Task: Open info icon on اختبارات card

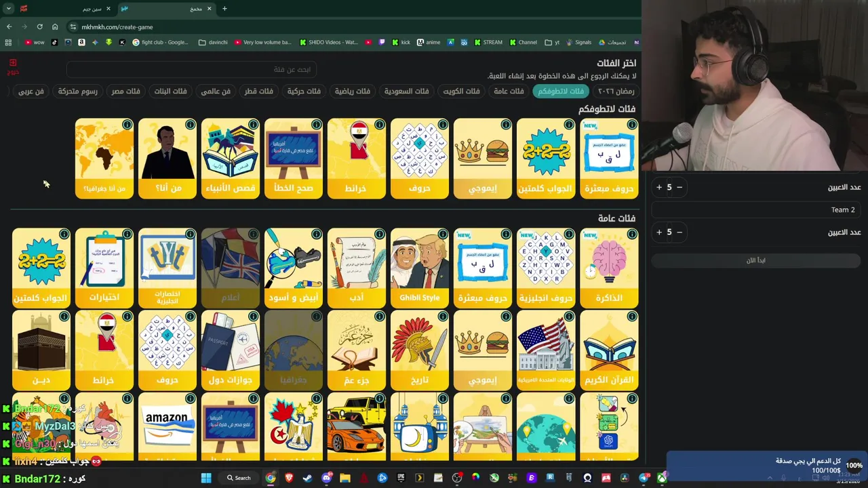Action: tap(127, 235)
